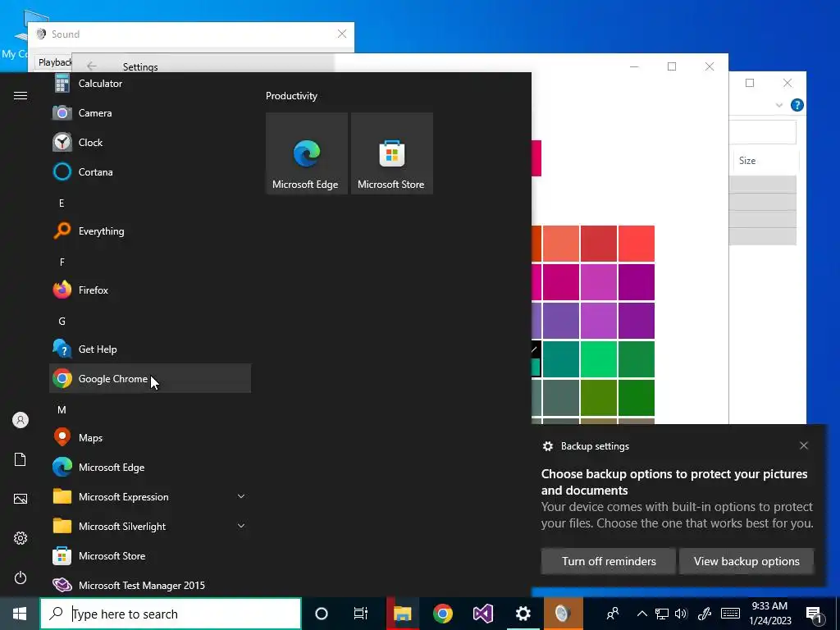Click the Power button in Start
840x630 pixels.
pos(21,577)
